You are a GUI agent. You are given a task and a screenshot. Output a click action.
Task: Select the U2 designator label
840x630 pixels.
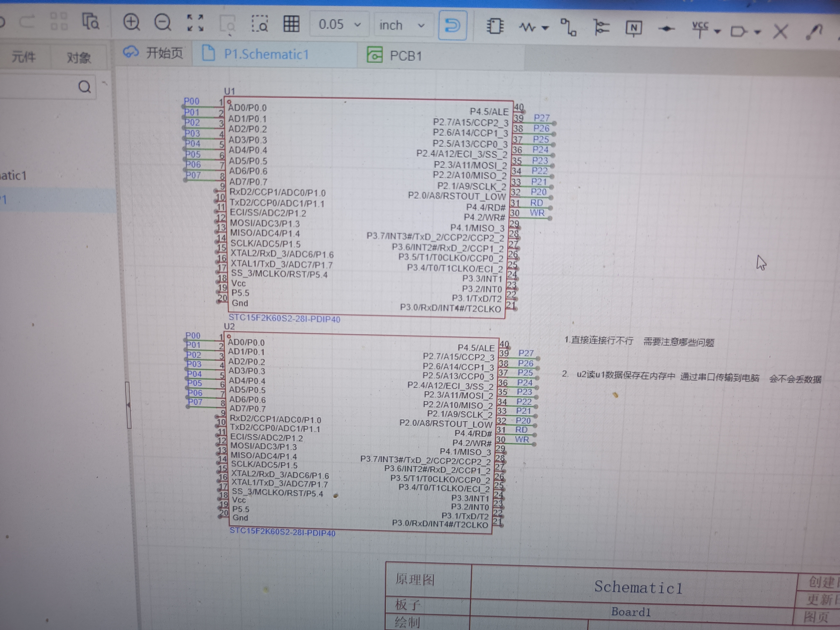[229, 327]
